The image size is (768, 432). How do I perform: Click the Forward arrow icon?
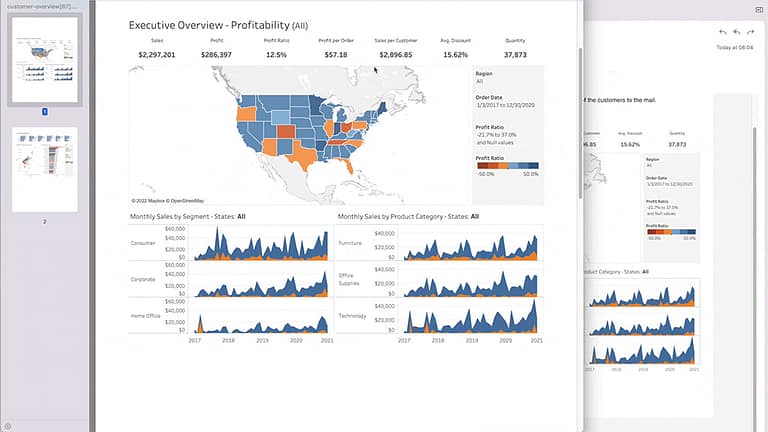click(x=752, y=32)
